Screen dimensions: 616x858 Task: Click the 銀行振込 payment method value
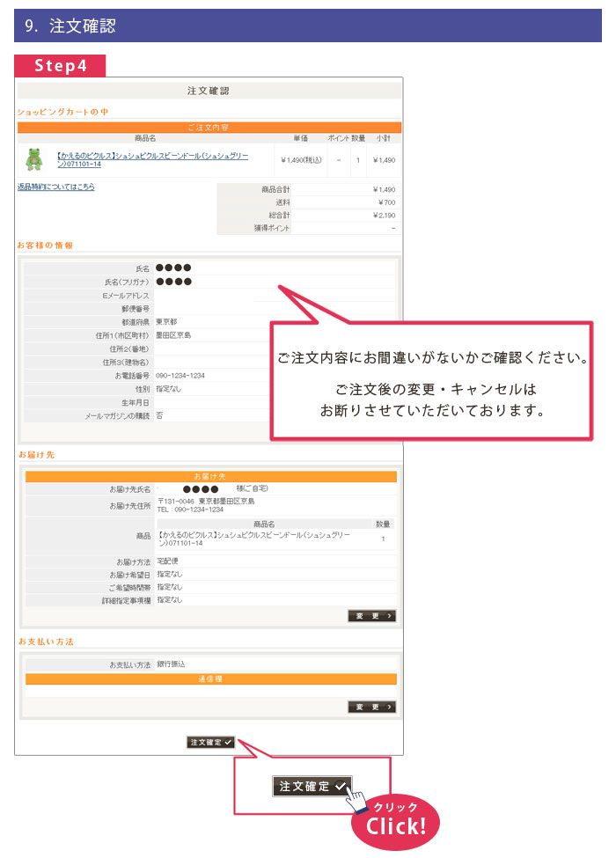(171, 664)
